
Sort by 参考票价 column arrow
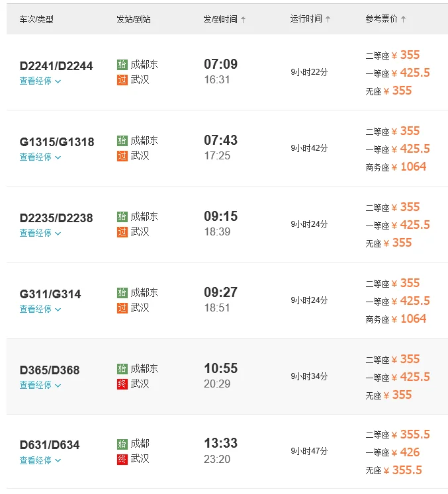click(404, 19)
